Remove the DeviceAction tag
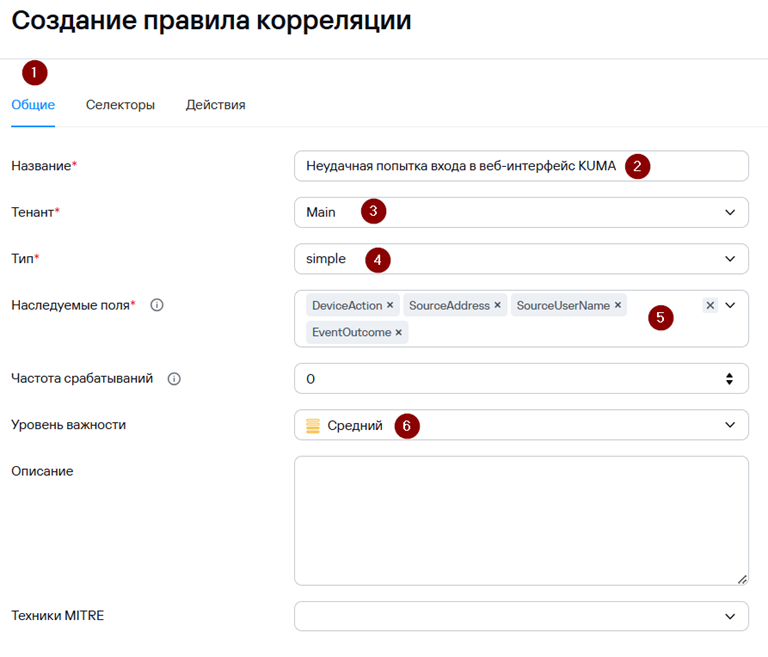768x657 pixels. [x=390, y=305]
